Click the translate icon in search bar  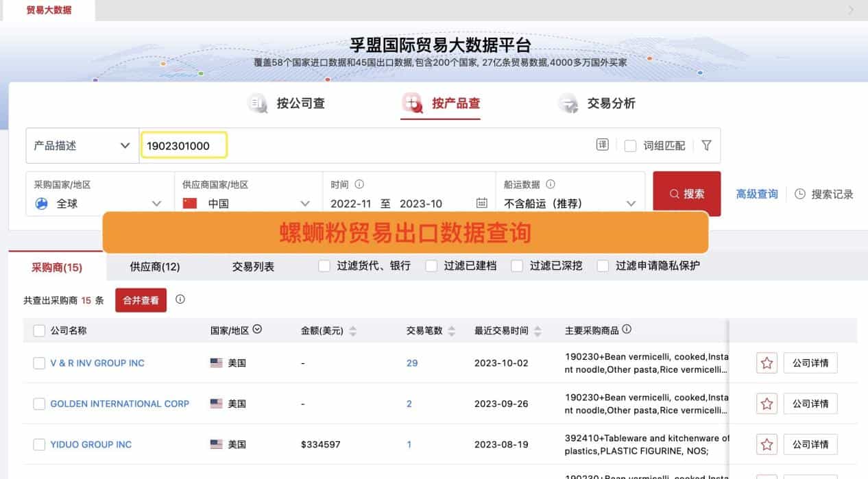click(603, 145)
